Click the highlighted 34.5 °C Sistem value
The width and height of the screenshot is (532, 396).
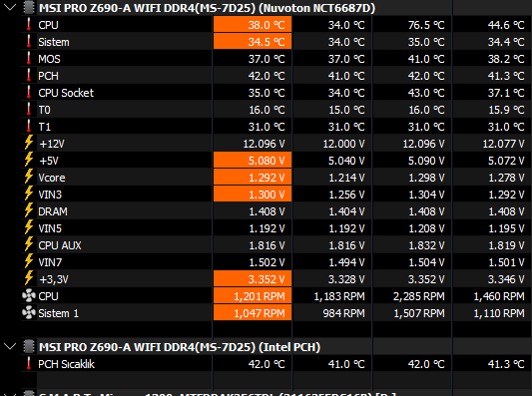(253, 41)
